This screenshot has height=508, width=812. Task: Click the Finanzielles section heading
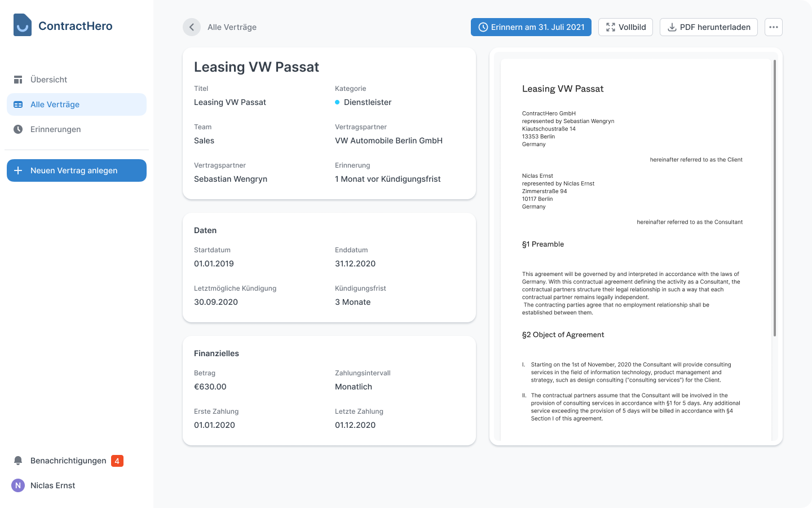click(217, 353)
